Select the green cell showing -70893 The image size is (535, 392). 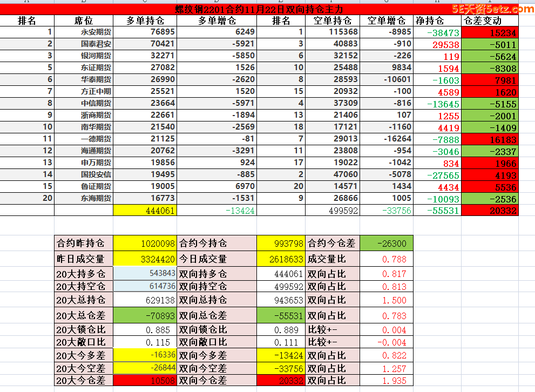click(x=145, y=315)
